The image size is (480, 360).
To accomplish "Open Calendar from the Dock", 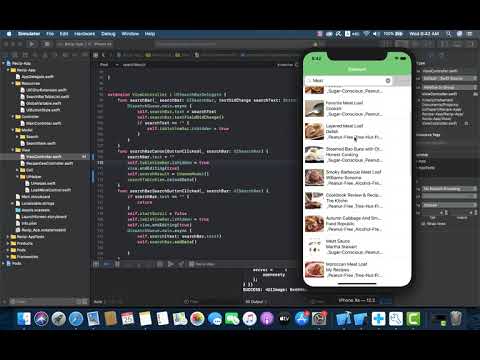I will [128, 319].
